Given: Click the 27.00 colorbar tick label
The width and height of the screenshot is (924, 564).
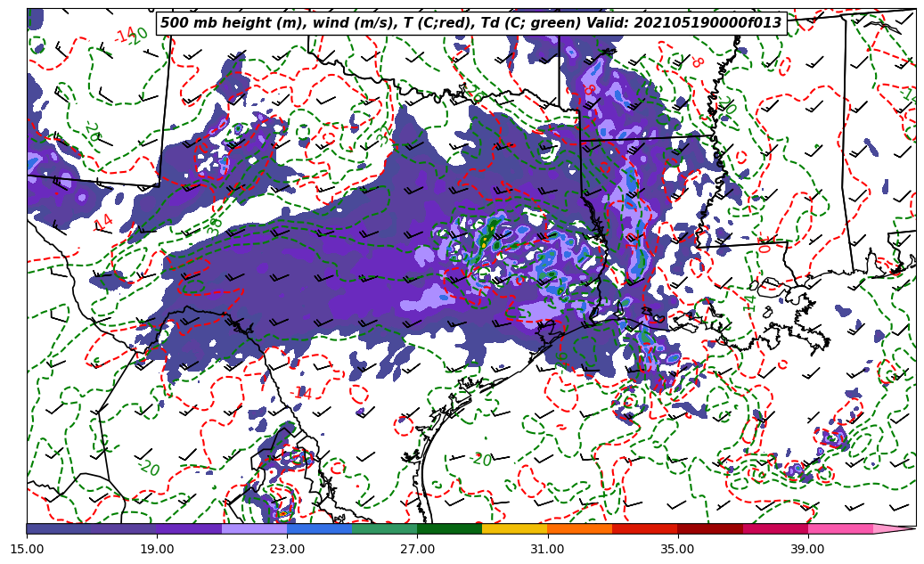Looking at the screenshot, I should (x=417, y=549).
